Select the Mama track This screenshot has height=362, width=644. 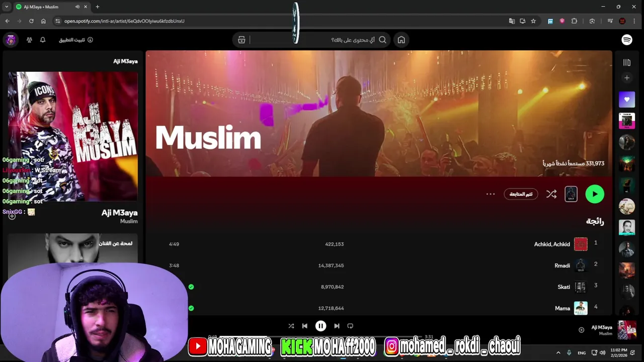[x=378, y=308]
